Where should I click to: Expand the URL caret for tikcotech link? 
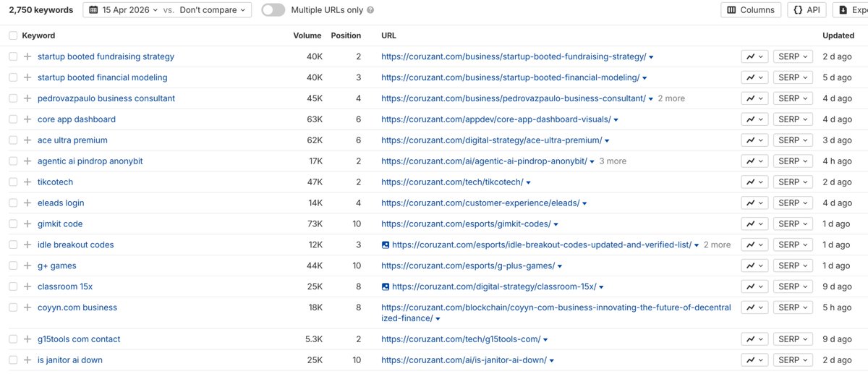click(529, 183)
